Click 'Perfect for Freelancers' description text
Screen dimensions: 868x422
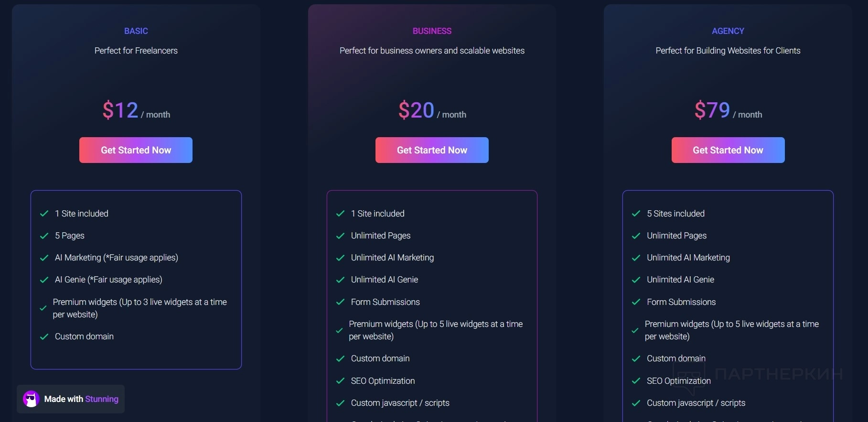(x=136, y=51)
